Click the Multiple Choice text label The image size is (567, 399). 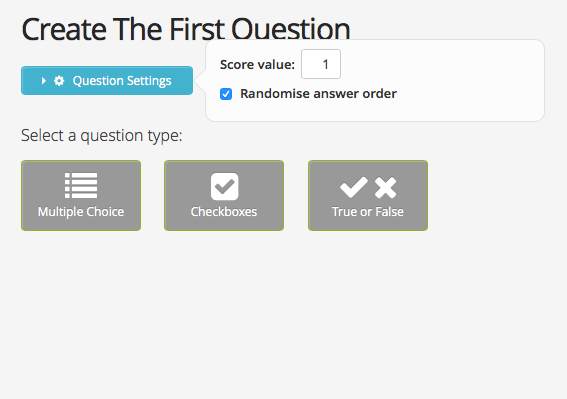(81, 212)
